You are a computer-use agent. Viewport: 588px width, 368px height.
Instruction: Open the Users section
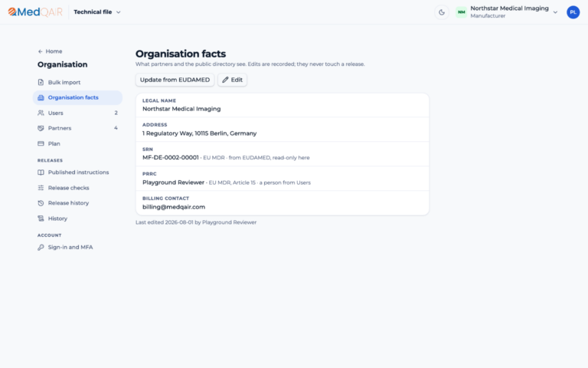tap(77, 113)
